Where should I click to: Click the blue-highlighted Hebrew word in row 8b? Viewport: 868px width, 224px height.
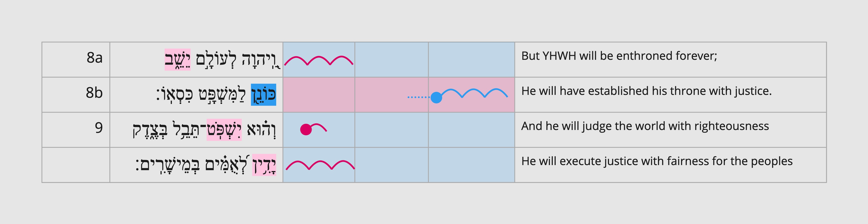[x=263, y=95]
